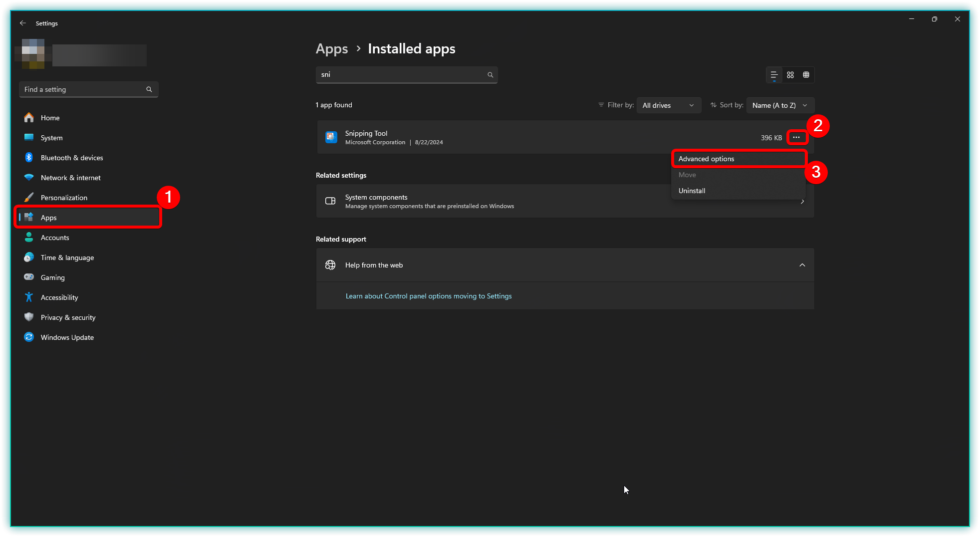Image resolution: width=980 pixels, height=537 pixels.
Task: Click the Snipping Tool app icon
Action: click(331, 137)
